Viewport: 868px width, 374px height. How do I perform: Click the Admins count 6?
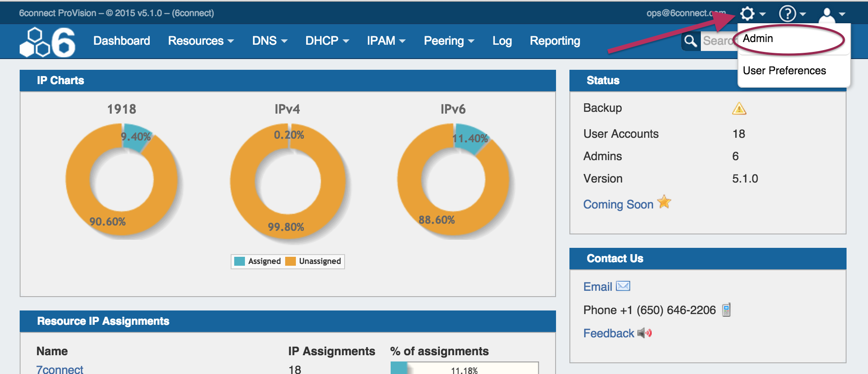735,156
